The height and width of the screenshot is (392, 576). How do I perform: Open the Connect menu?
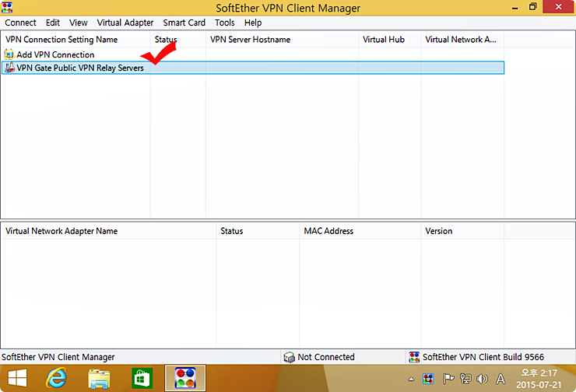click(20, 23)
